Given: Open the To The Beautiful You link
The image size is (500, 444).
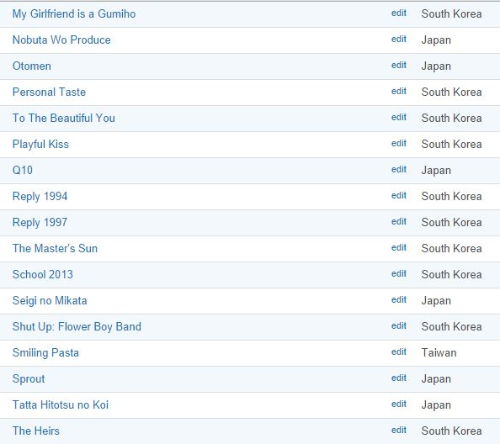Looking at the screenshot, I should pos(64,118).
